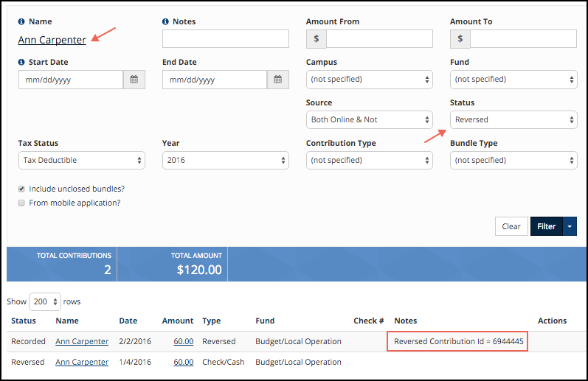
Task: Select the note Reversed Contribution Id = 6944445
Action: (x=458, y=341)
